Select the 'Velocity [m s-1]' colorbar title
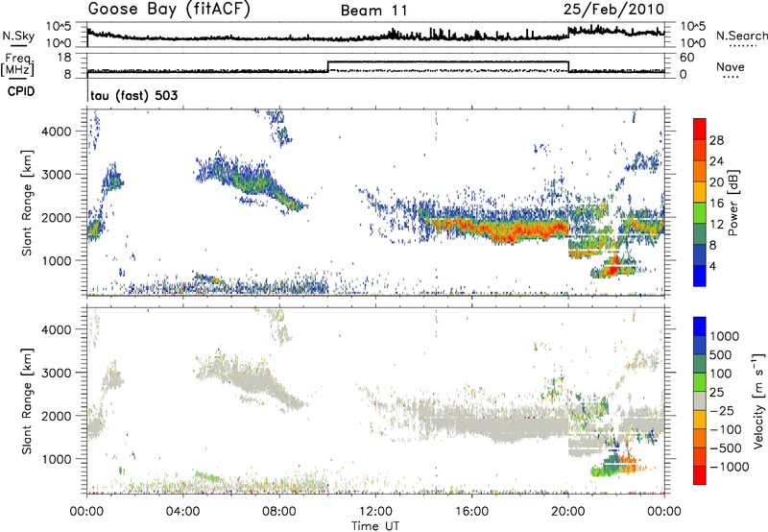 [x=758, y=400]
